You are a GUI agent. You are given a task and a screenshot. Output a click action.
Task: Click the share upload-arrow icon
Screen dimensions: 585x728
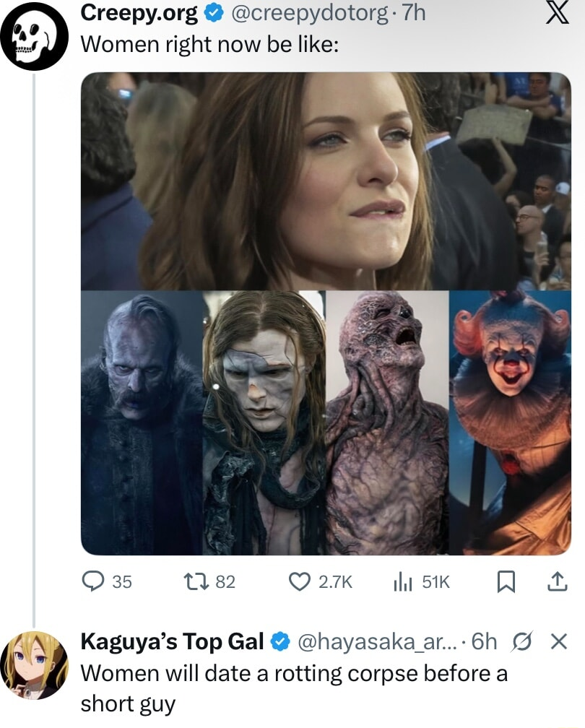pyautogui.click(x=558, y=581)
